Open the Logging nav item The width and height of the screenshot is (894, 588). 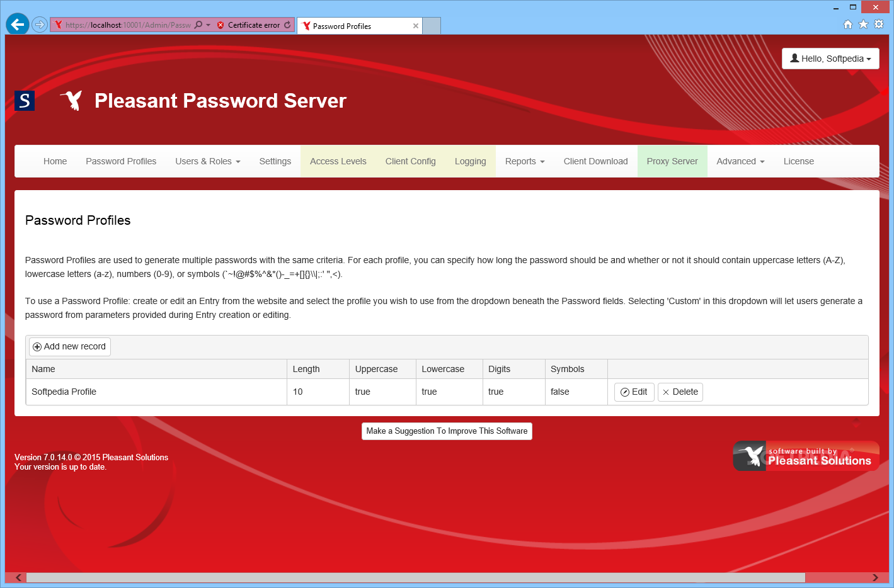tap(471, 161)
